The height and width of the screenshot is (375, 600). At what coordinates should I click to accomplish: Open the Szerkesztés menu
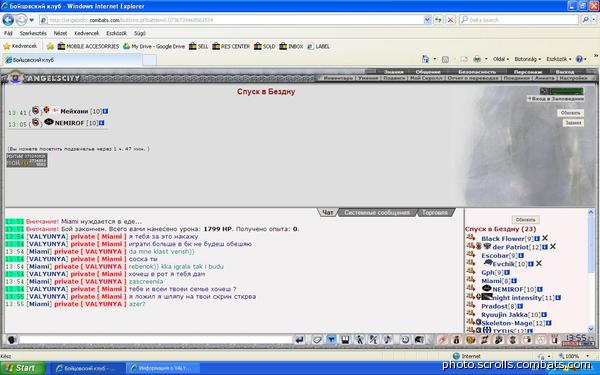click(x=33, y=34)
